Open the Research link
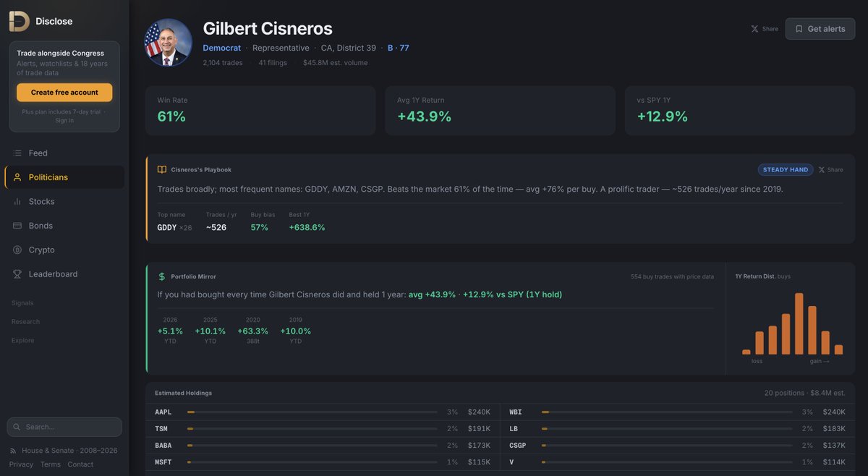 (x=25, y=322)
